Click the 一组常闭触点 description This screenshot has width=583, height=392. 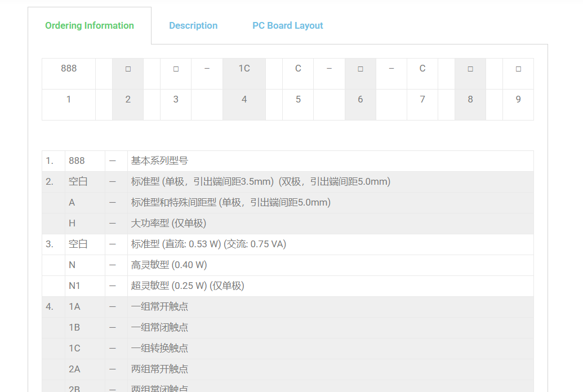(x=159, y=328)
